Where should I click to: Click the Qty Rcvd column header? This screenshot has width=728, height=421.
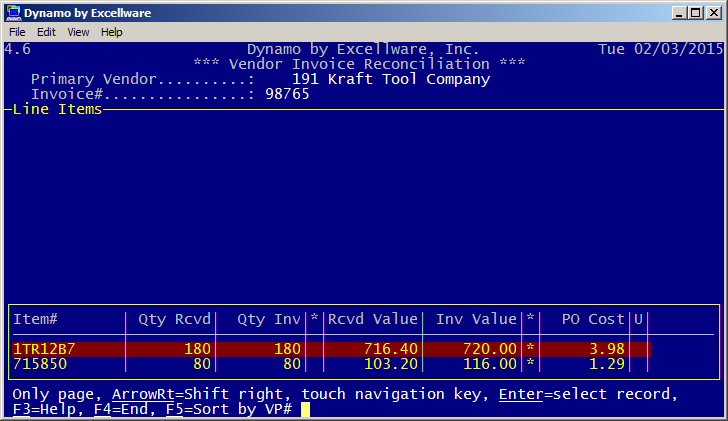(x=175, y=319)
